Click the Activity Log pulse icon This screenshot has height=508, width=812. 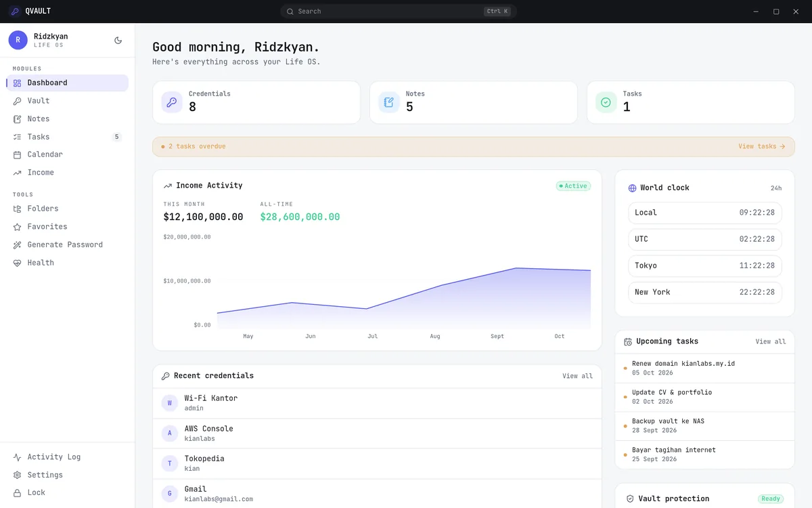pyautogui.click(x=18, y=457)
